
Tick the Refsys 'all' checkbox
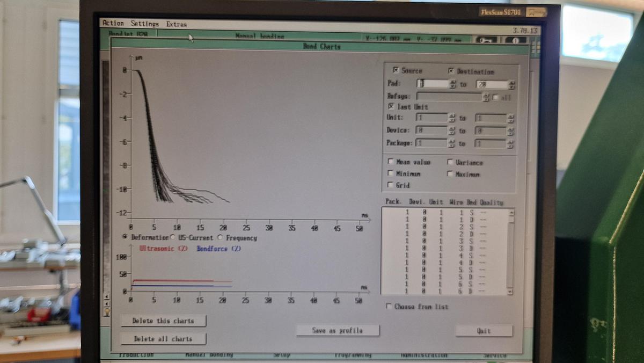pos(495,97)
